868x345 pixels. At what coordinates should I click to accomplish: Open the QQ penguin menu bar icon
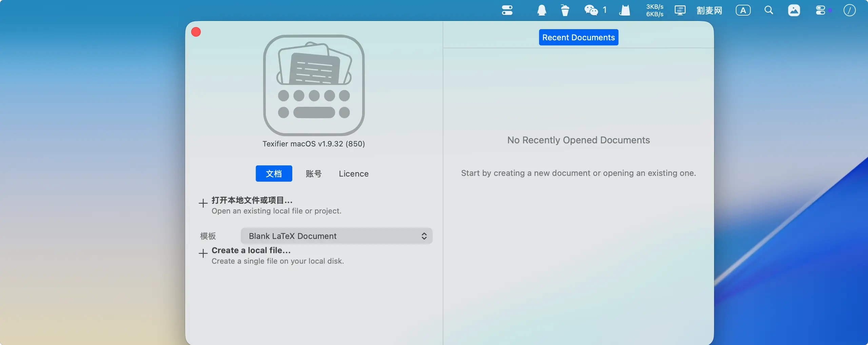point(541,11)
